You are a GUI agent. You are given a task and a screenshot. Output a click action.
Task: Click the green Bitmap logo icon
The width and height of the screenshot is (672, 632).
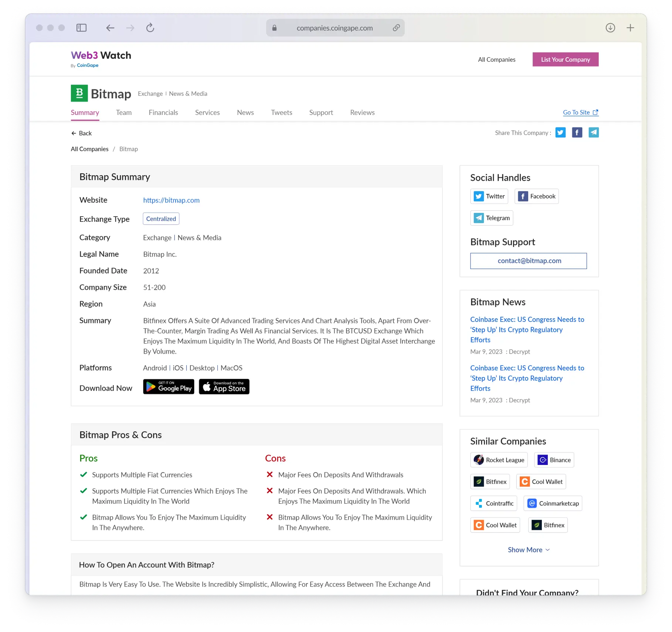79,93
